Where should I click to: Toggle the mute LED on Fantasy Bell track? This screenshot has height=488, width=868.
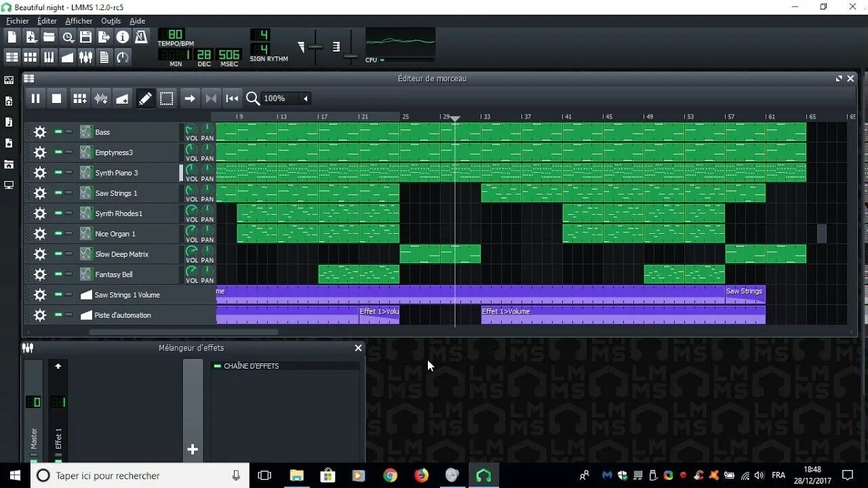58,274
